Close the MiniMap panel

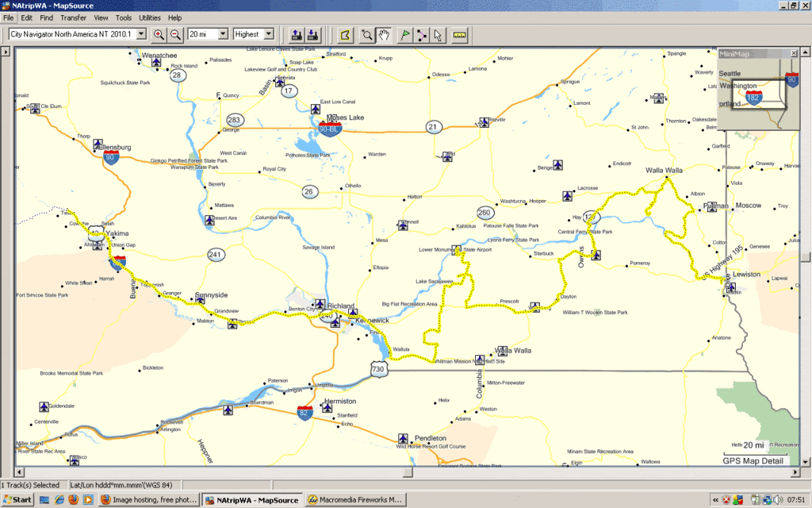pyautogui.click(x=794, y=53)
